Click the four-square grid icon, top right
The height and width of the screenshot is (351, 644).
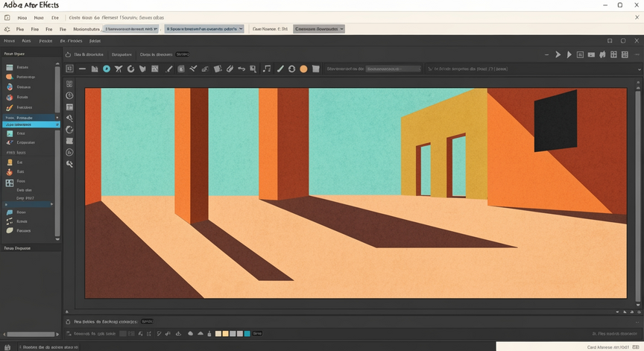point(613,54)
